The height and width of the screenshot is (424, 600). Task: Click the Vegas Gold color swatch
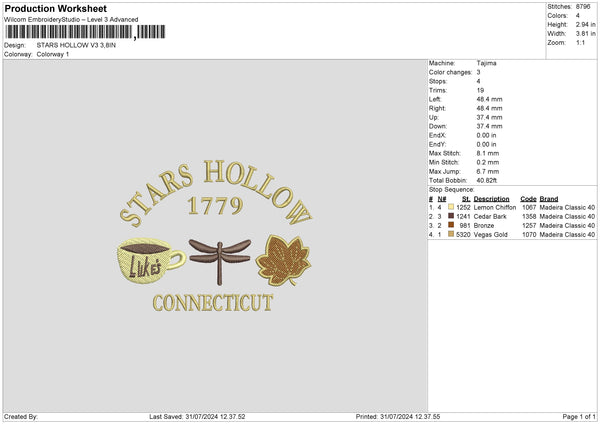coord(451,234)
